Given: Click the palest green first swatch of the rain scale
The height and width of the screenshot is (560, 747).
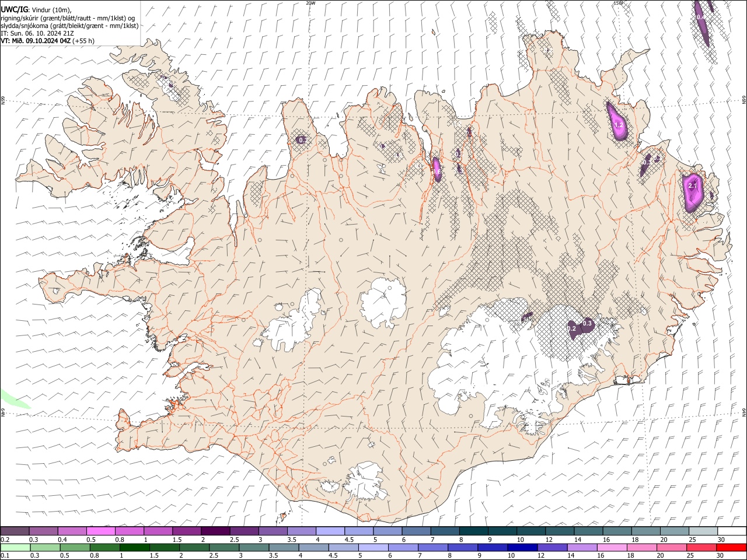Looking at the screenshot, I should coord(15,547).
